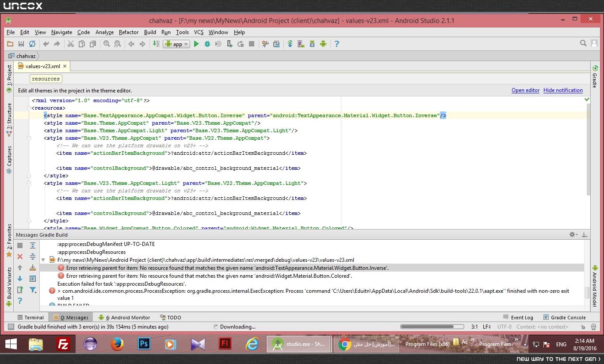Go to next message with blue down arrow
This screenshot has width=604, height=364.
click(x=20, y=279)
